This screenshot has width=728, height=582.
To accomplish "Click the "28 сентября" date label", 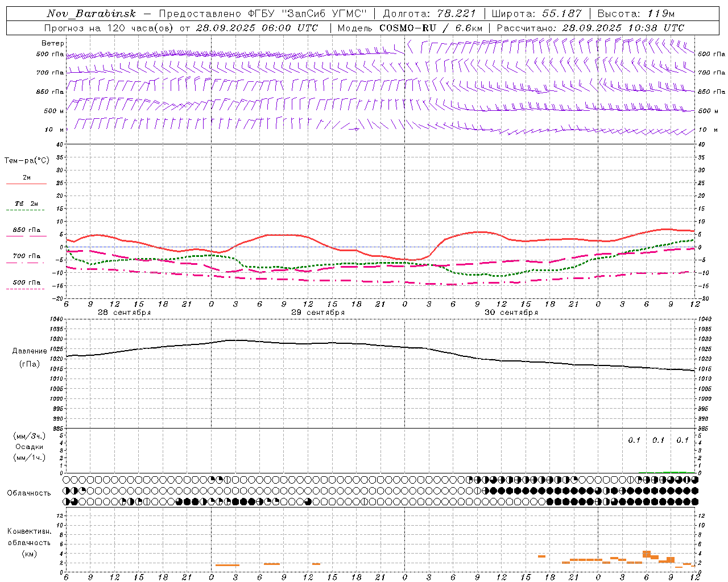I will click(125, 313).
